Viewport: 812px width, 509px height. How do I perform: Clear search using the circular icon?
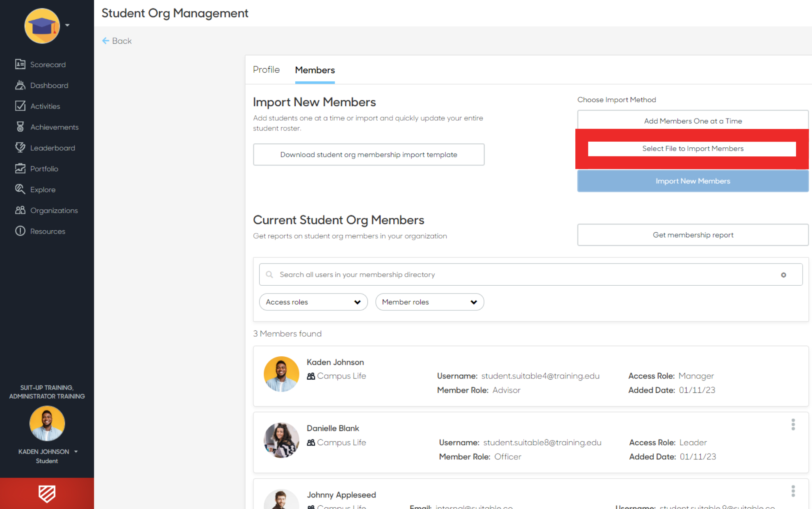coord(783,275)
